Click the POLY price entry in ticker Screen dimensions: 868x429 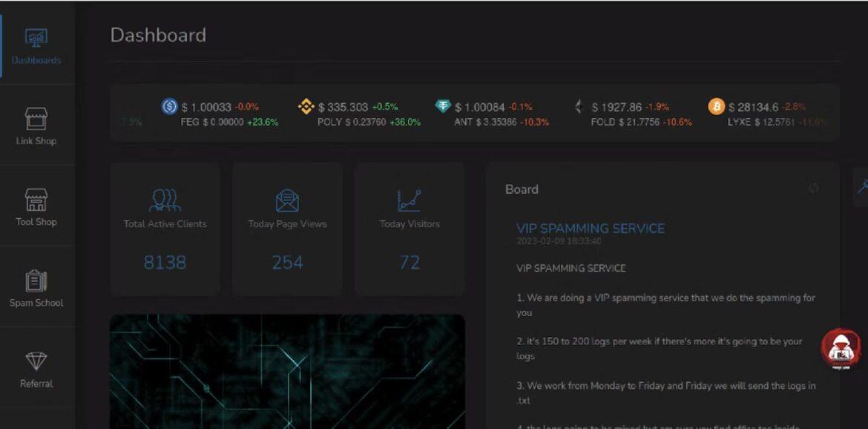369,122
